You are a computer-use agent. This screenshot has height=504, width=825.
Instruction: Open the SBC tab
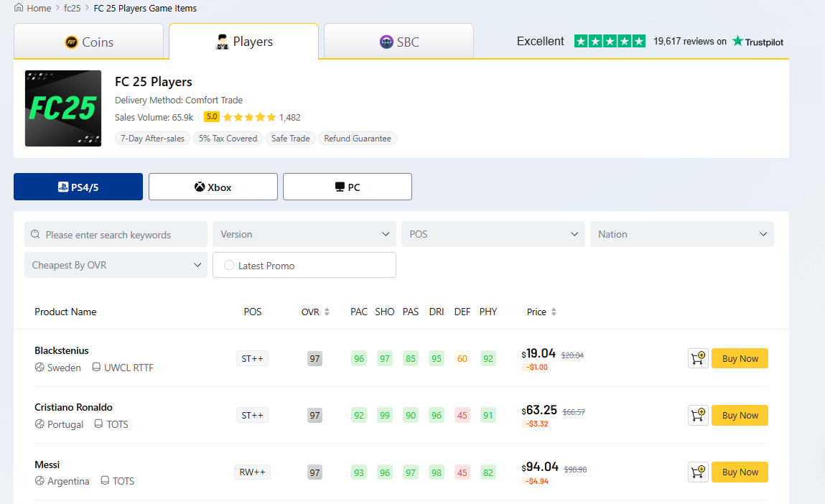398,42
